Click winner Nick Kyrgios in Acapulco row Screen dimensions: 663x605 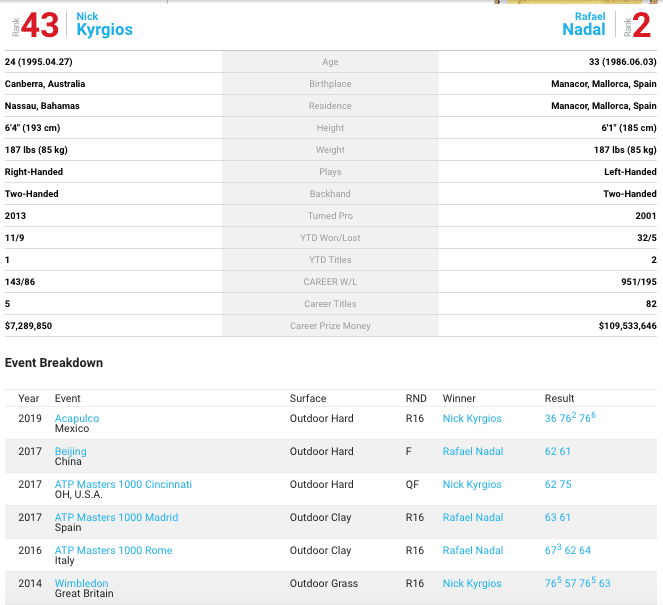point(472,418)
